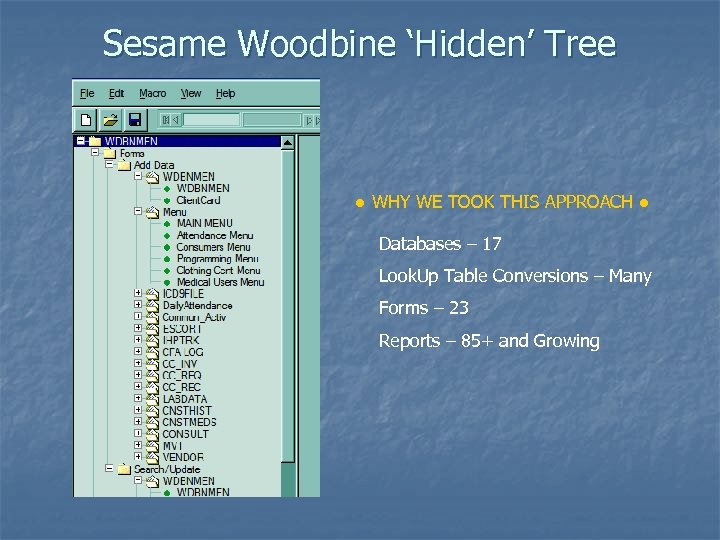
Task: Open the View menu
Action: coord(191,93)
